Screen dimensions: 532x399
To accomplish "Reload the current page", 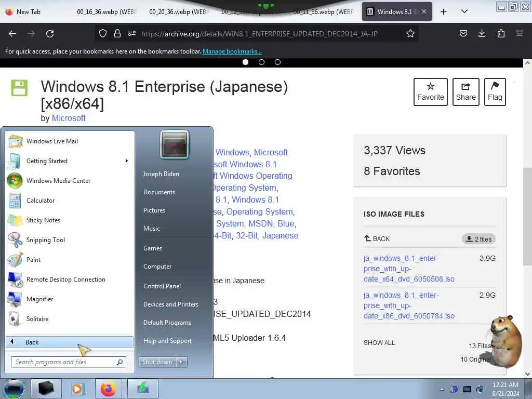I will (50, 34).
